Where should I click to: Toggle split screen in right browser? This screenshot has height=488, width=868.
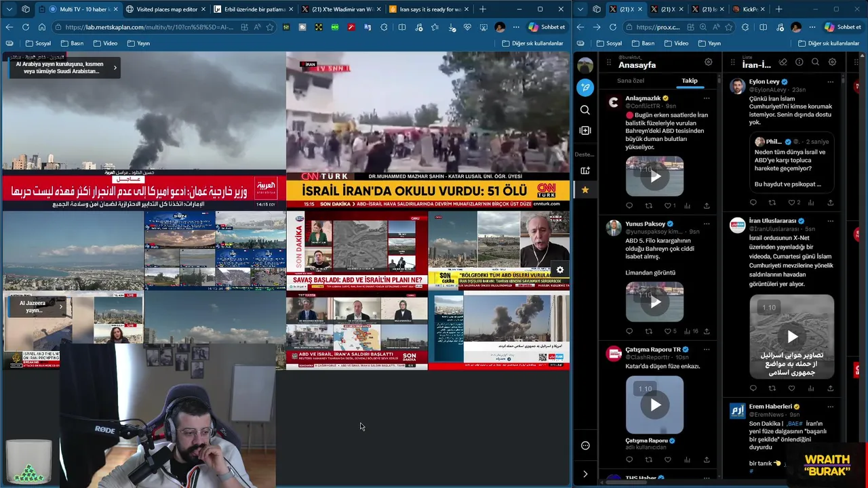click(x=763, y=27)
